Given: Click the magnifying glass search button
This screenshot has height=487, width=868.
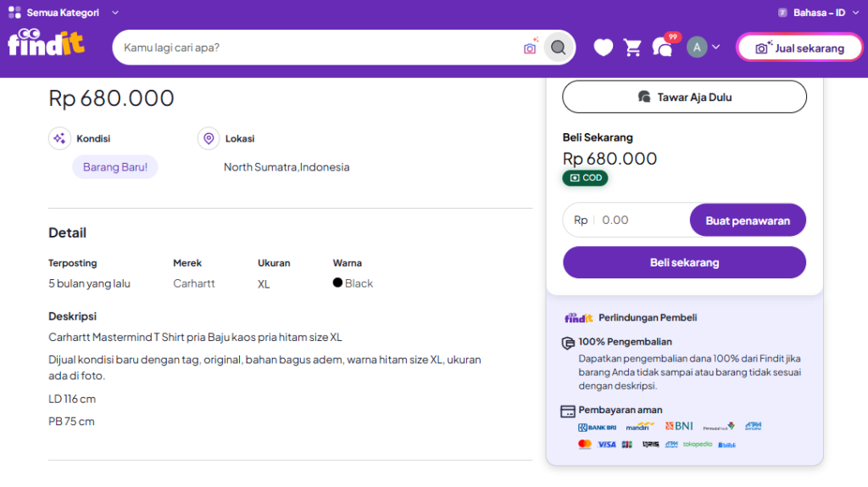Looking at the screenshot, I should (x=558, y=48).
